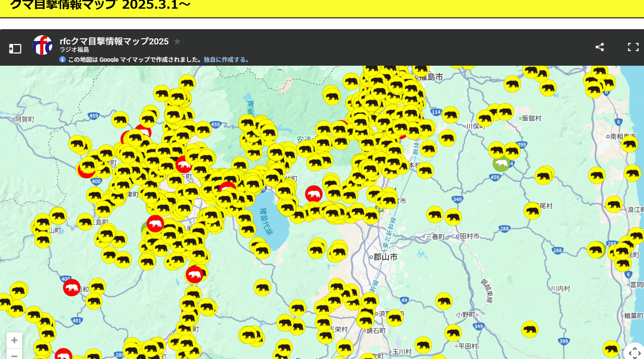
Task: Toggle the map legend sidebar panel
Action: point(15,48)
